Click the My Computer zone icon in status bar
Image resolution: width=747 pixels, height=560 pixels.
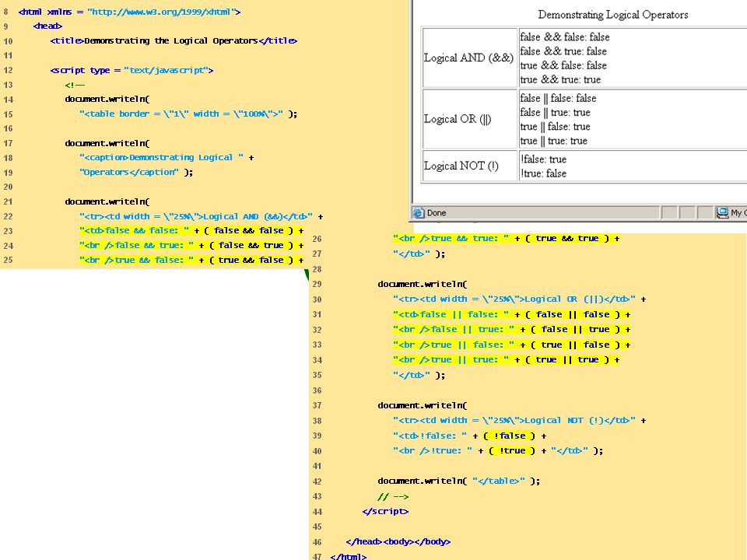click(722, 212)
